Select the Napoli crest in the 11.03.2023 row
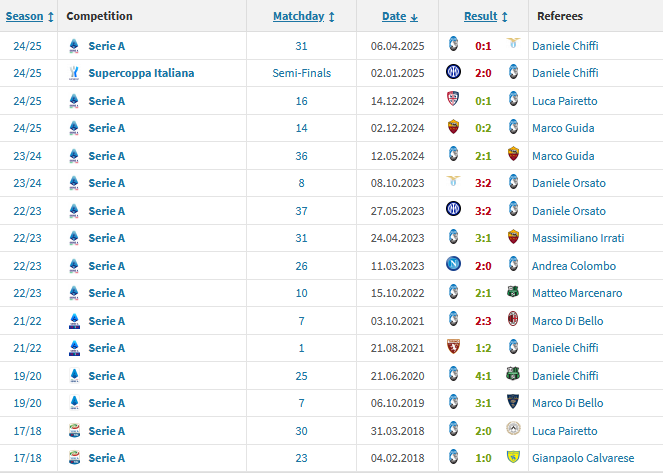This screenshot has width=663, height=473. tap(453, 266)
